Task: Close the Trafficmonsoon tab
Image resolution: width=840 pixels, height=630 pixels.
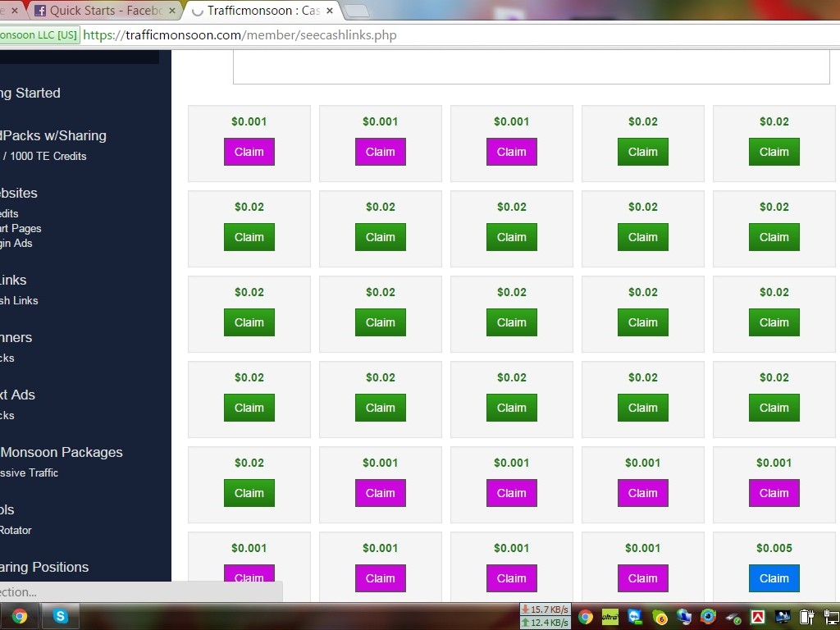Action: point(330,11)
